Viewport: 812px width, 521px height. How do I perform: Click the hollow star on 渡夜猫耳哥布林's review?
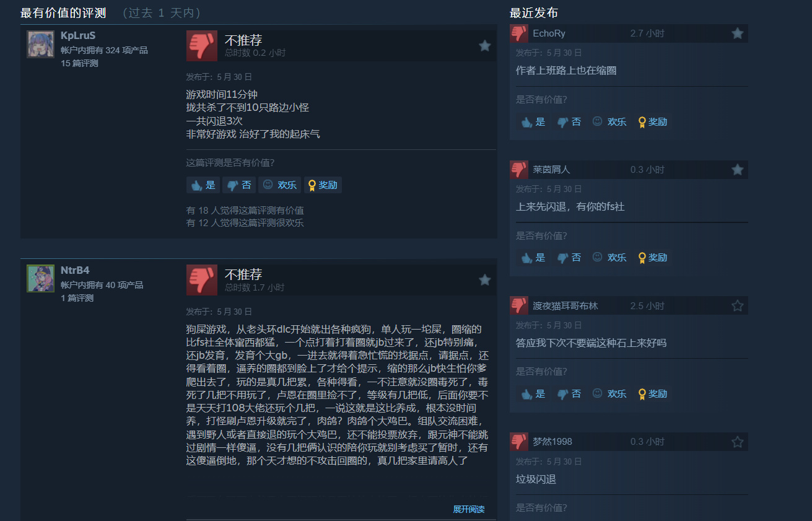(737, 305)
